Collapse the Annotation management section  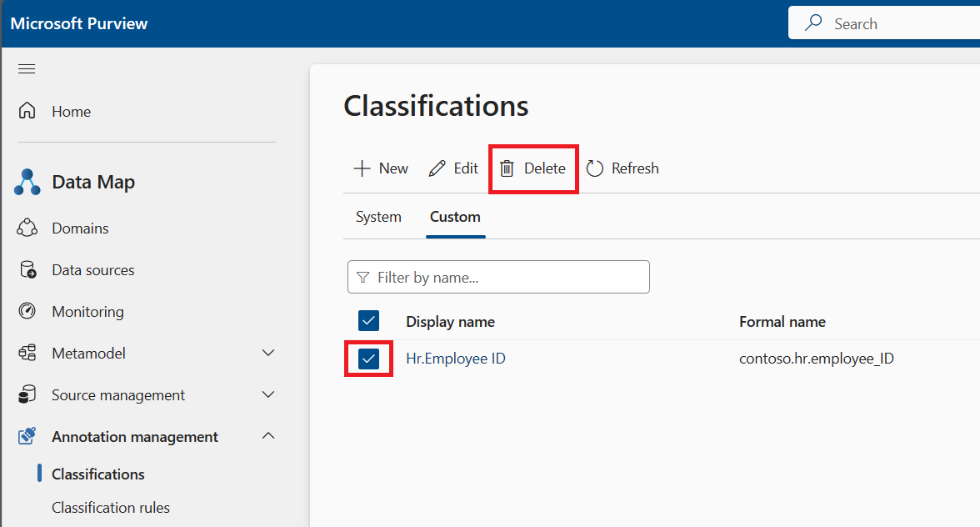click(x=267, y=435)
